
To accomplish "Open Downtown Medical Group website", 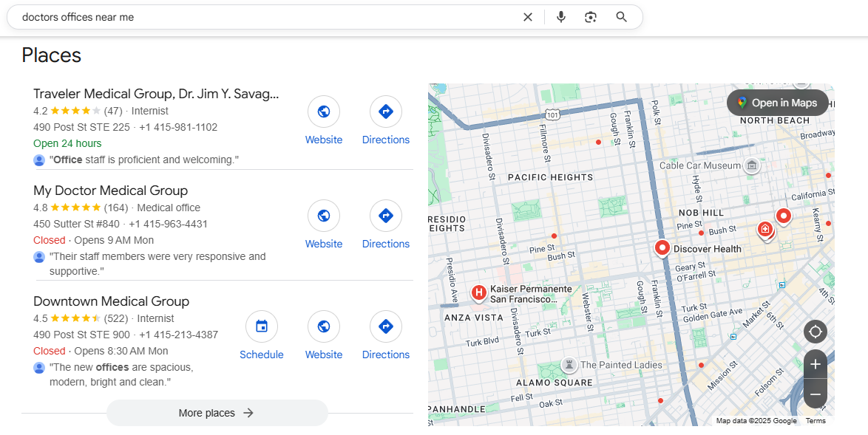I will point(323,327).
